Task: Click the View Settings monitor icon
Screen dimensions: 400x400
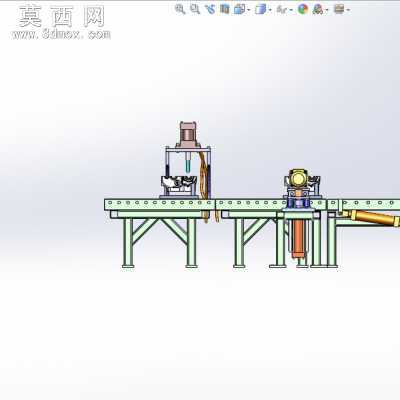Action: (x=339, y=9)
